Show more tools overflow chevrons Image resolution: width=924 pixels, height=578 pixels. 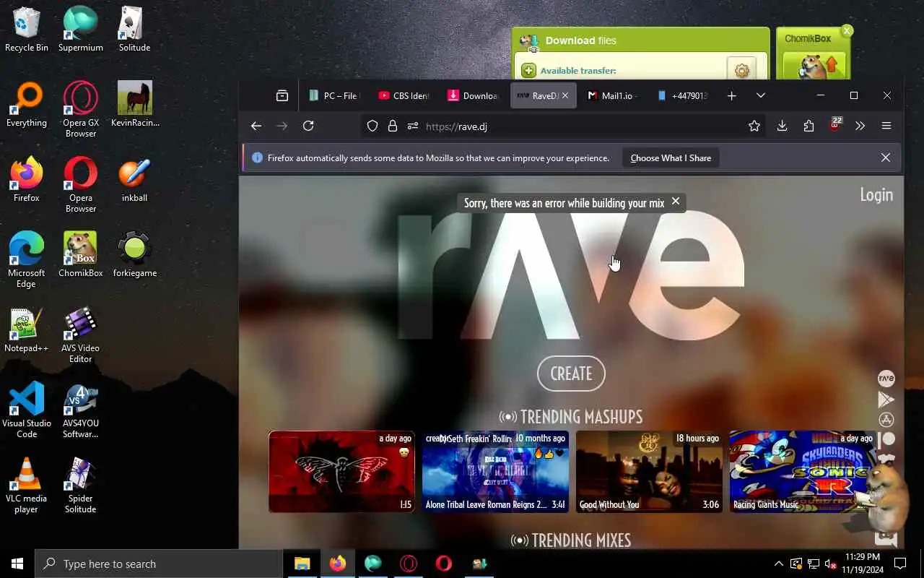pos(860,126)
